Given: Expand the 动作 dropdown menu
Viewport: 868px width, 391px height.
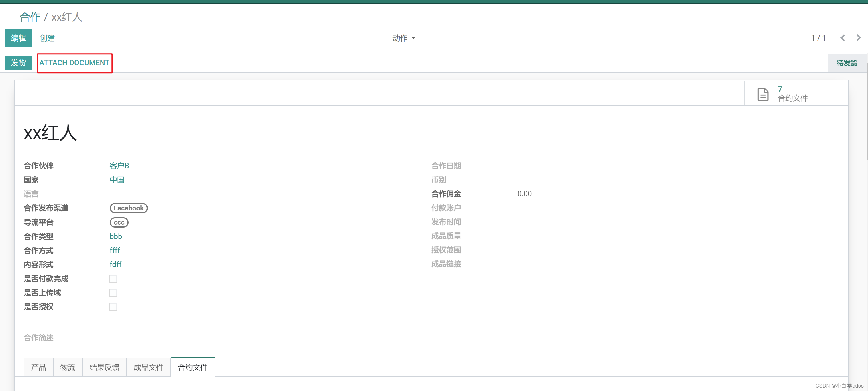Looking at the screenshot, I should 403,38.
